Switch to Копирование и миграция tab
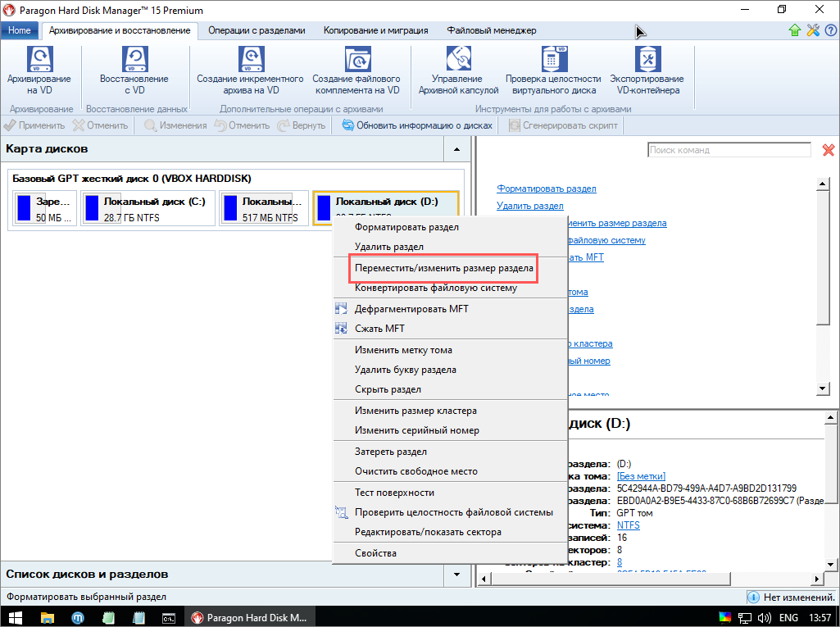Screen dimensions: 840x627 pos(375,30)
